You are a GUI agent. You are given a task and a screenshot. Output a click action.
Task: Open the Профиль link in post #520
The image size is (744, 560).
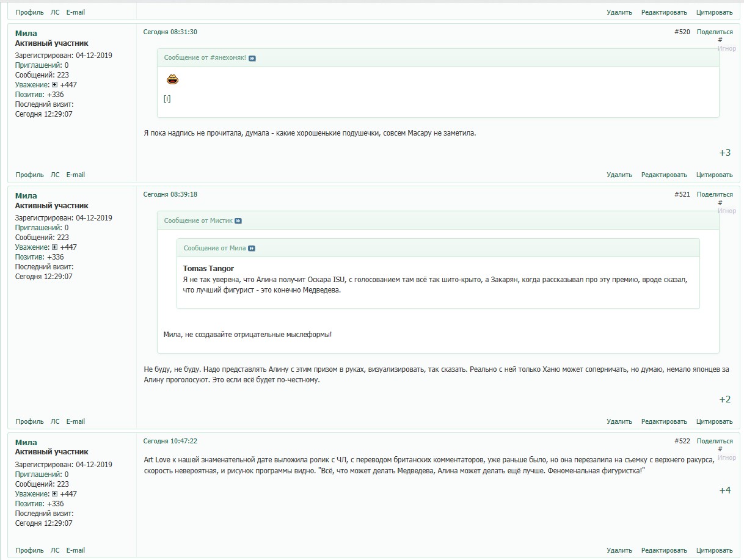point(30,175)
